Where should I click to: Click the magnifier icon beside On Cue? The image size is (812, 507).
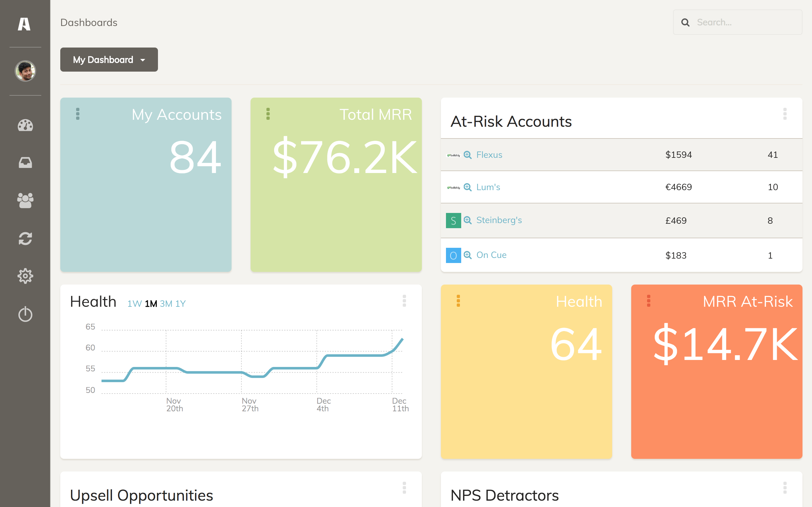(x=468, y=255)
